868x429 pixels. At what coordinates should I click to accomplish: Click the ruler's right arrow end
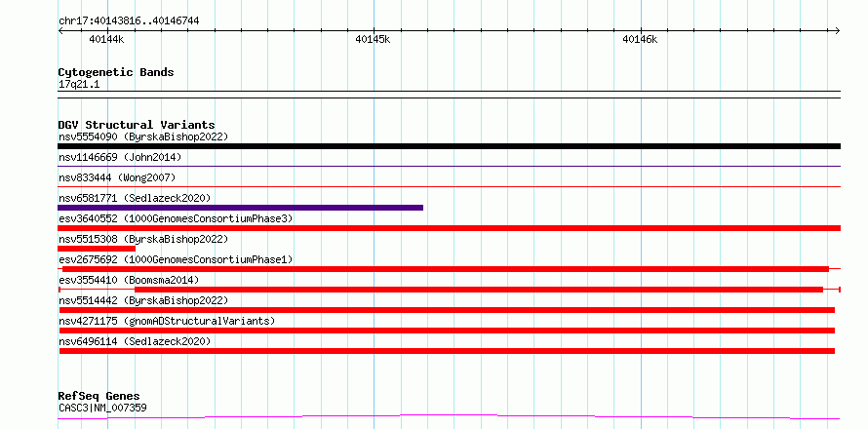click(x=838, y=30)
